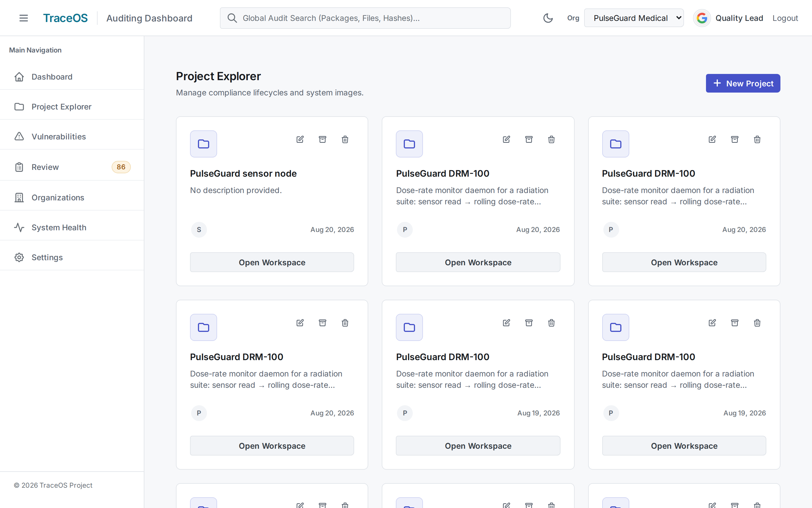The width and height of the screenshot is (812, 508).
Task: Edit the PulseGuard sensor node project
Action: [300, 139]
